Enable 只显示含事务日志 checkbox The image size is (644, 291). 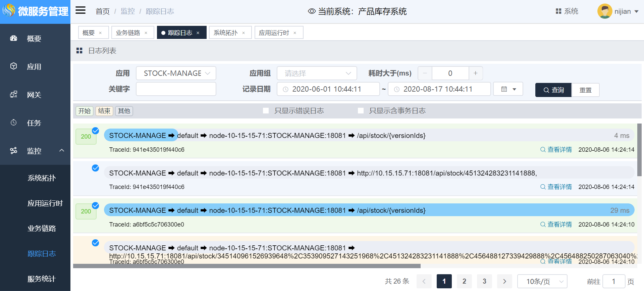[361, 111]
